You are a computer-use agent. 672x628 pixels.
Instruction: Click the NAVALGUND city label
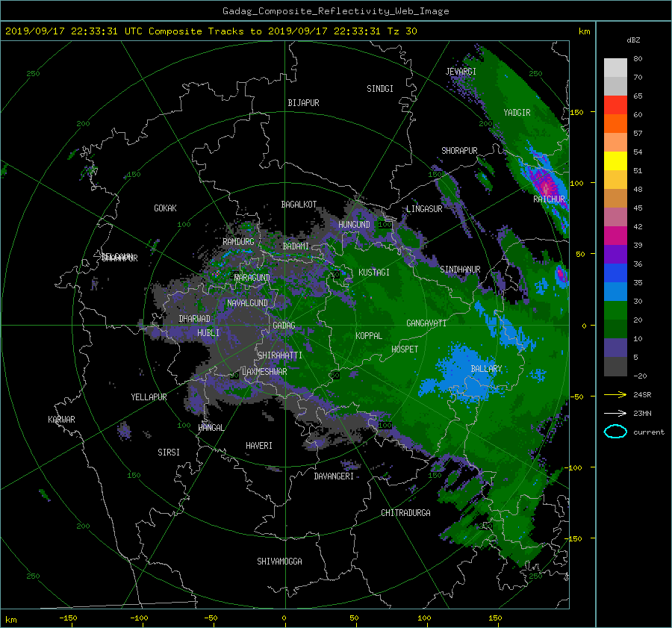pos(247,303)
